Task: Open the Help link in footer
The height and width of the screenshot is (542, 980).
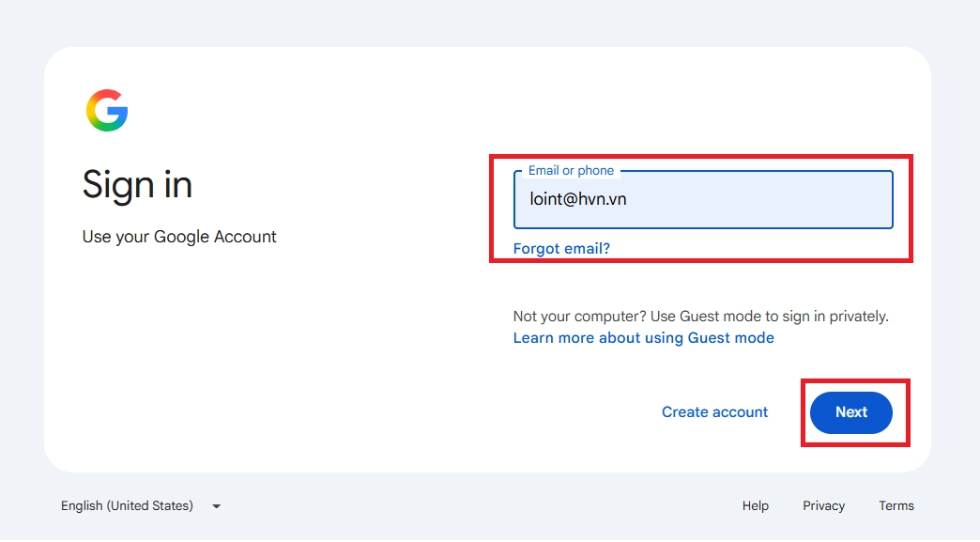Action: 755,505
